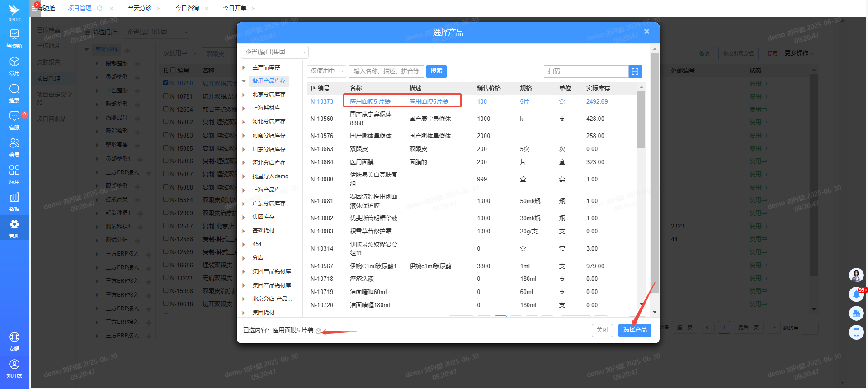This screenshot has width=868, height=389.
Task: Expand the 仅使用中 status filter in the dialog
Action: coord(326,71)
